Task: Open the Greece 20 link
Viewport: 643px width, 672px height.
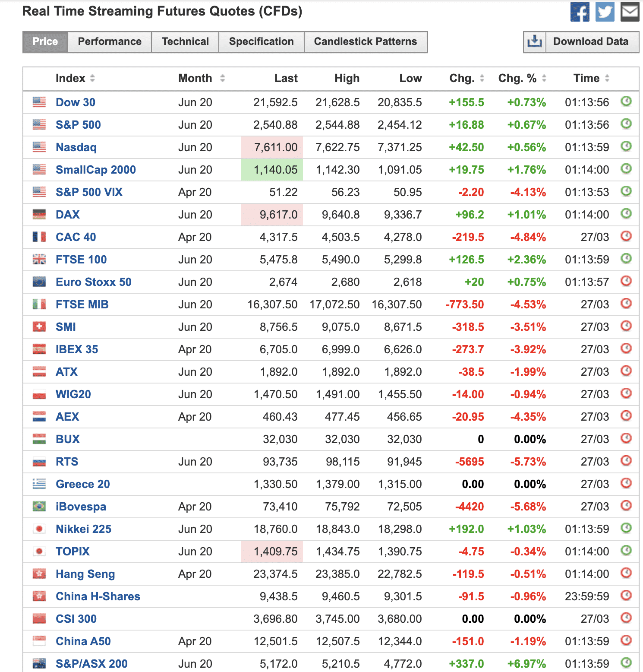Action: point(83,484)
